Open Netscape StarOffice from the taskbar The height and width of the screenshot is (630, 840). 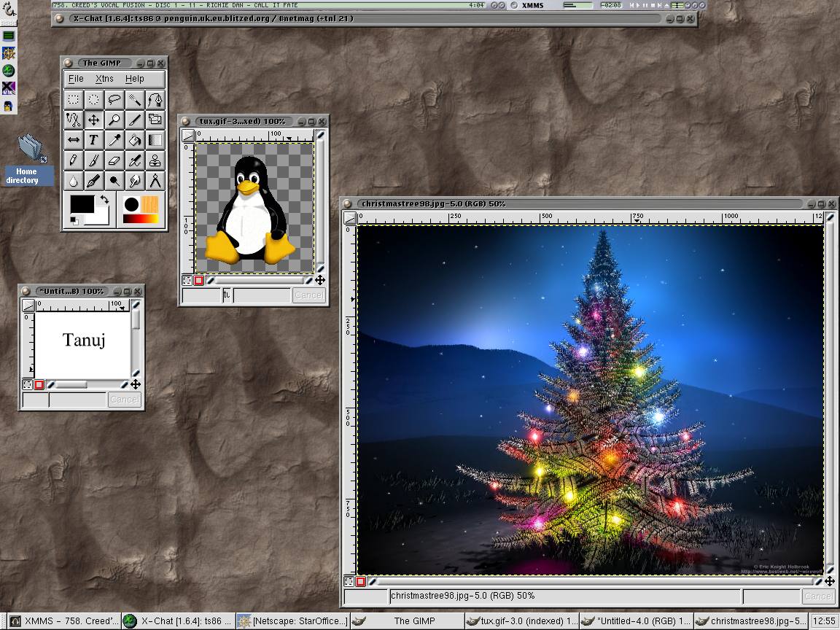tap(293, 621)
